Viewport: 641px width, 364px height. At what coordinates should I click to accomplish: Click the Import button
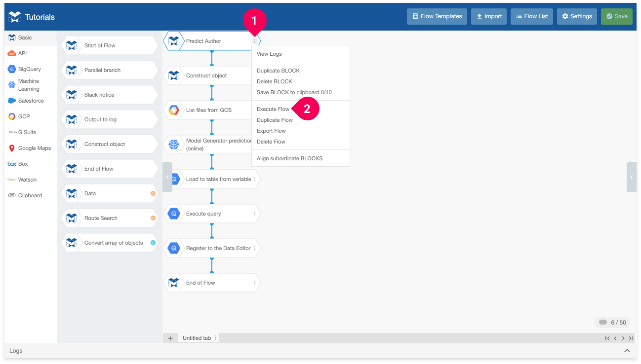[x=489, y=16]
